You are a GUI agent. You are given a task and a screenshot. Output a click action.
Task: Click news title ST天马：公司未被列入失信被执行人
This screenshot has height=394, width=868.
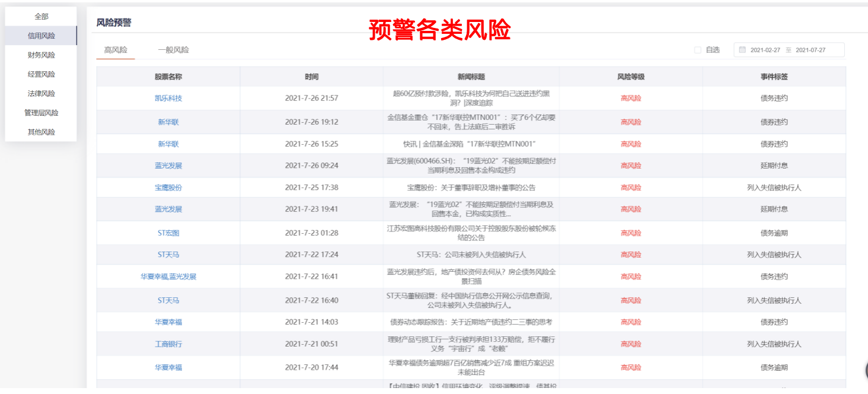471,255
